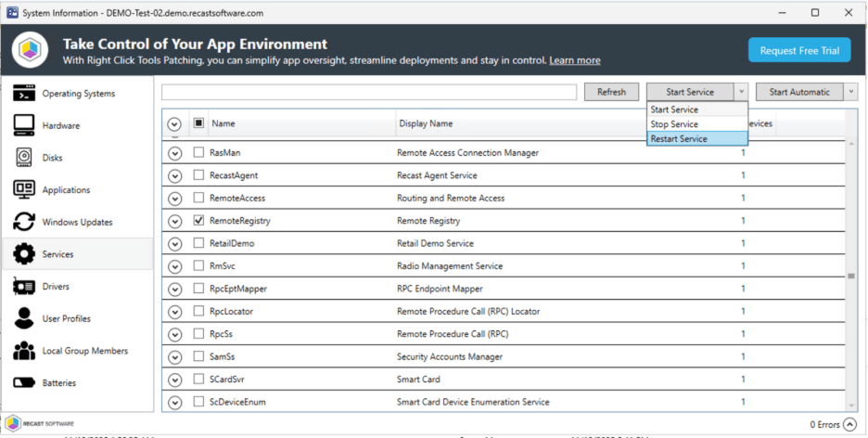
Task: Open the Disks icon in sidebar
Action: 24,158
